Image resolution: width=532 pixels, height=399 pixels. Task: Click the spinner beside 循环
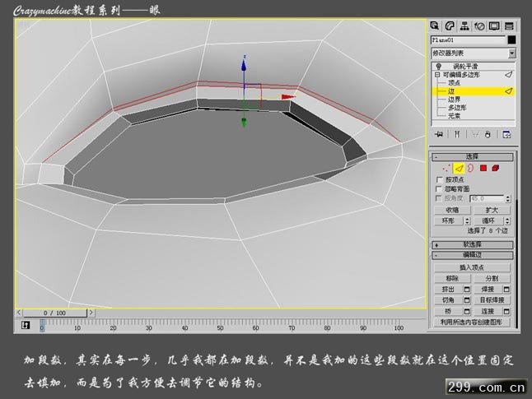pos(507,221)
